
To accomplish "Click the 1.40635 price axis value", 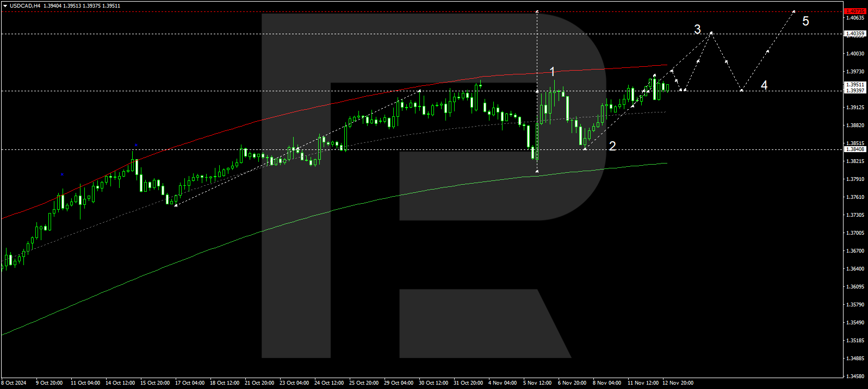I will click(855, 17).
